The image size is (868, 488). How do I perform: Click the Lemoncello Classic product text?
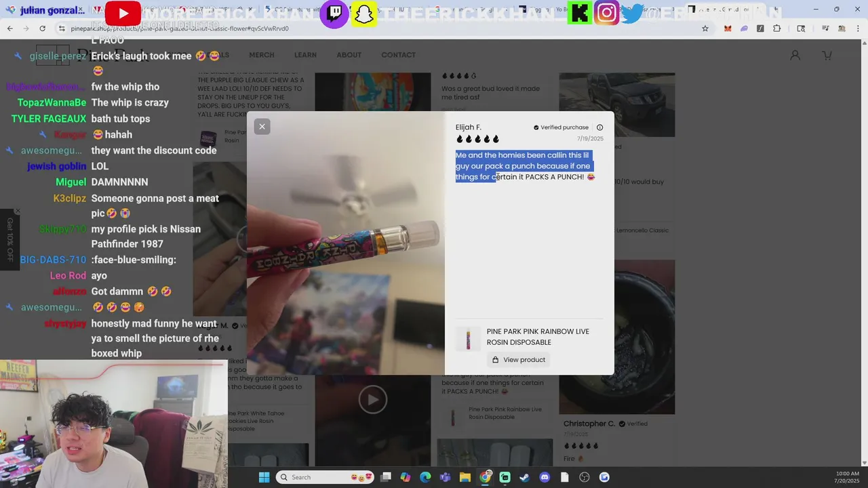click(642, 230)
